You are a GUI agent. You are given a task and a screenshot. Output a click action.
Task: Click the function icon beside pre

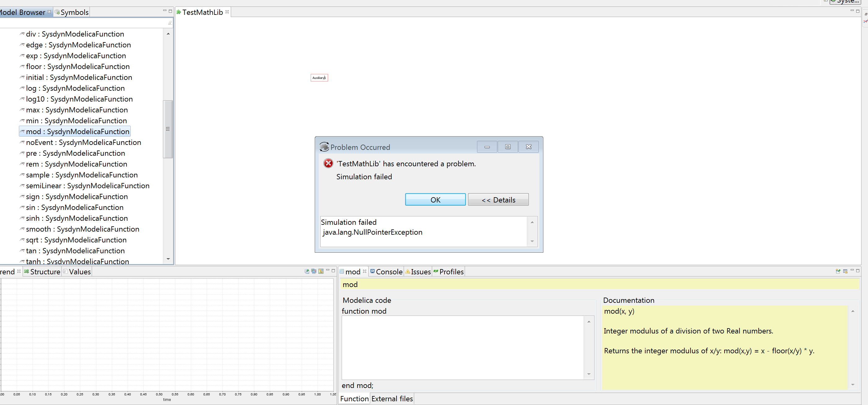[x=22, y=153]
